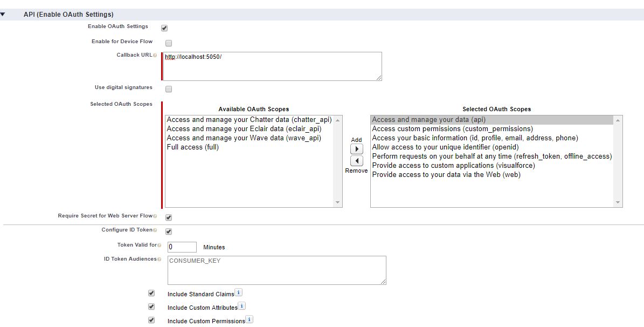The height and width of the screenshot is (327, 644).
Task: Select Provide access to custom applications (visualforce)
Action: pos(491,165)
